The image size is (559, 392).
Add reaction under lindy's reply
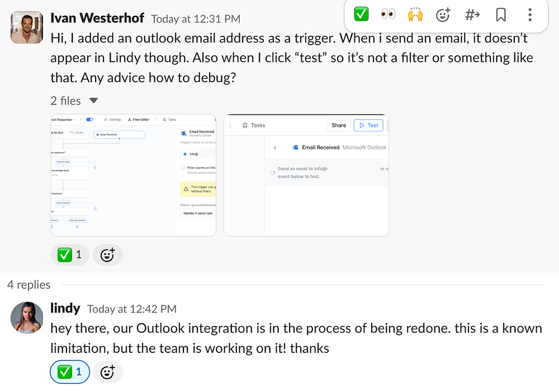107,372
